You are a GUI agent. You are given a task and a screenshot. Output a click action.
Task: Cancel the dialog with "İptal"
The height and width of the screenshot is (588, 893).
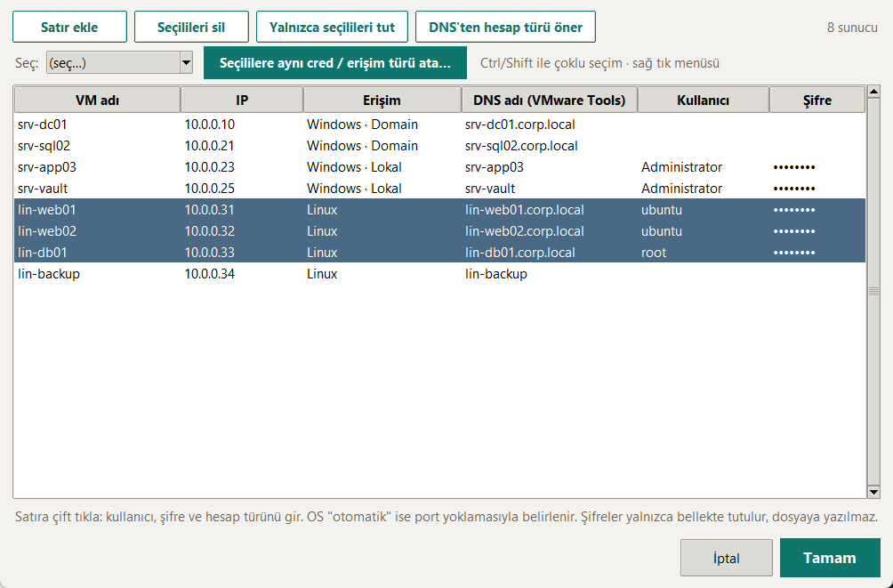[726, 558]
